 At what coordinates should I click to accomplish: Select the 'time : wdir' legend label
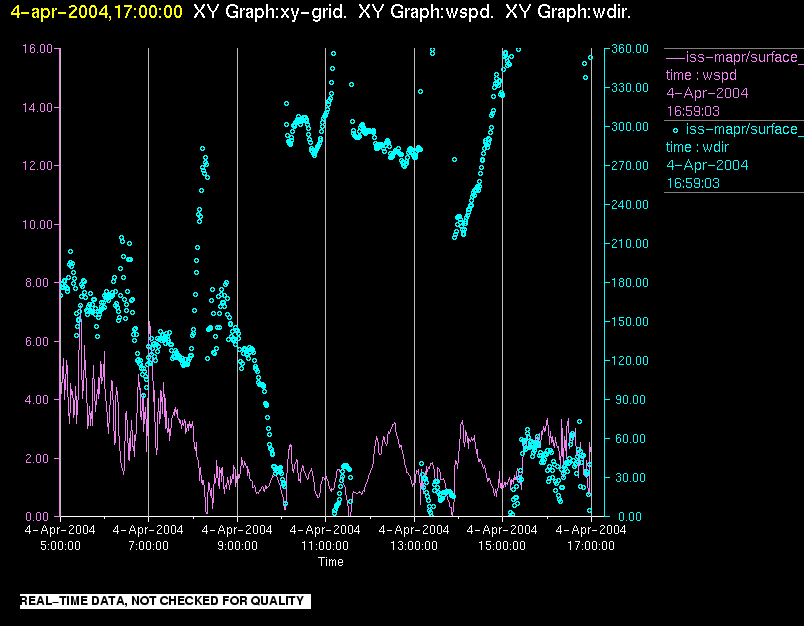click(697, 147)
